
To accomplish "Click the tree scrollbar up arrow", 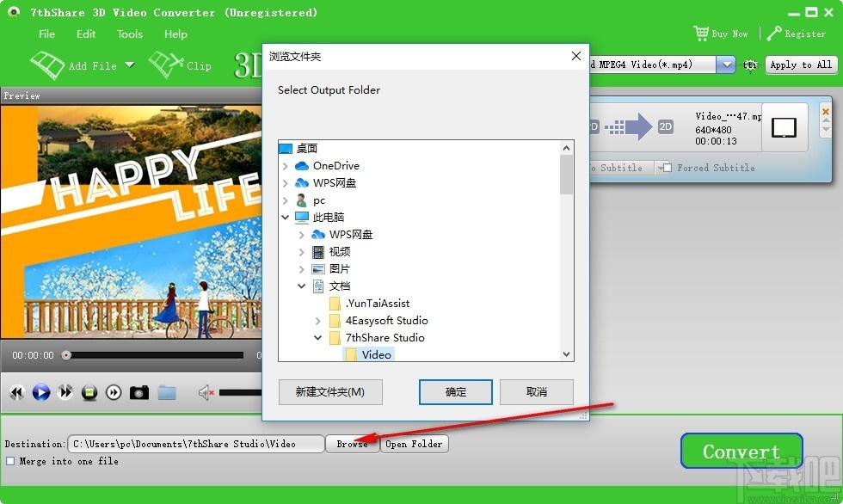I will (x=566, y=148).
